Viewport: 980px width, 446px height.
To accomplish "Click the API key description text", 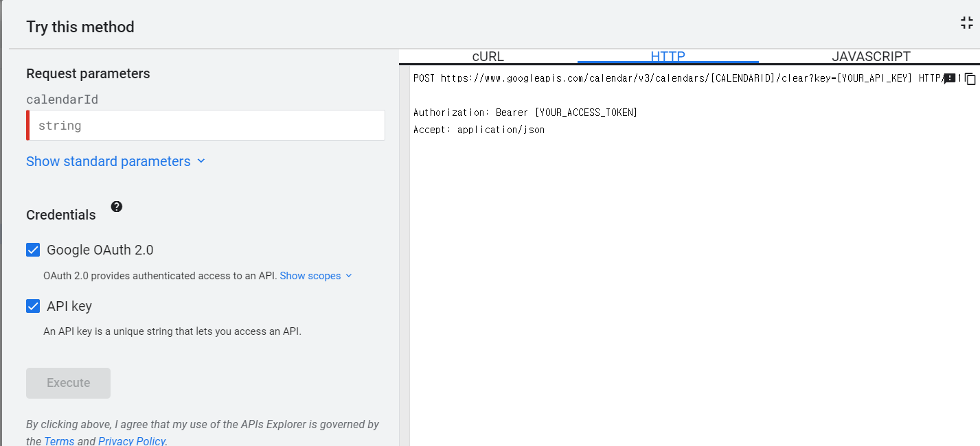I will pos(172,331).
